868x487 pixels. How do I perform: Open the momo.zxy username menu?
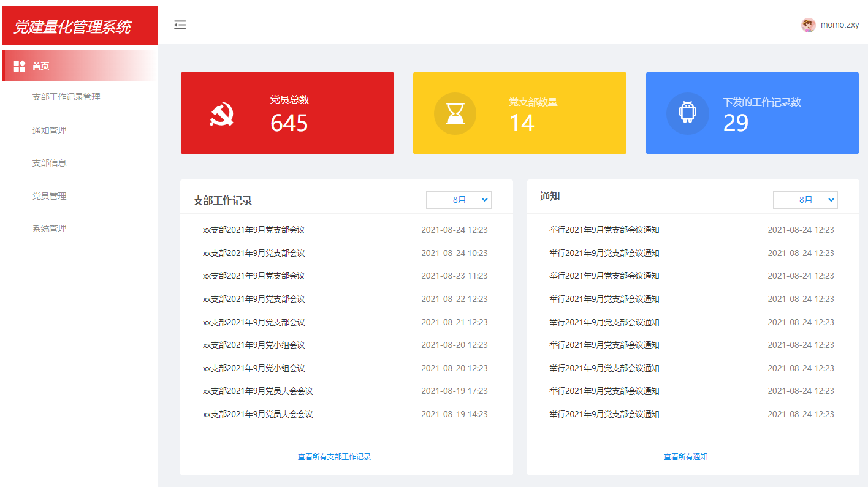(840, 25)
